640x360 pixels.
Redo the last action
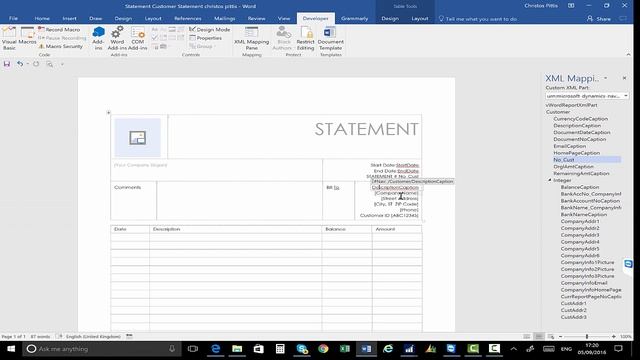pyautogui.click(x=36, y=64)
